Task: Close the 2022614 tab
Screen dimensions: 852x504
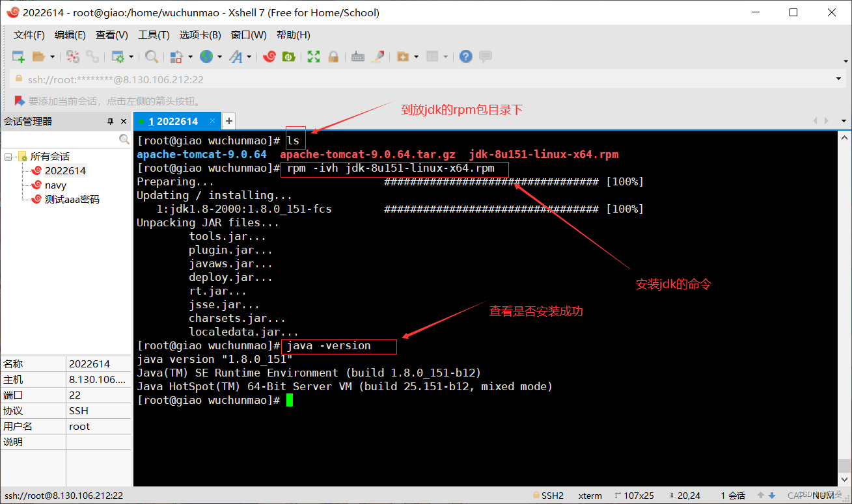Action: [x=213, y=121]
